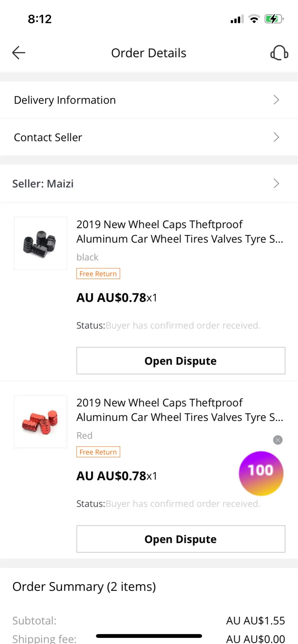The height and width of the screenshot is (644, 298).
Task: Tap the back arrow icon
Action: pyautogui.click(x=19, y=53)
